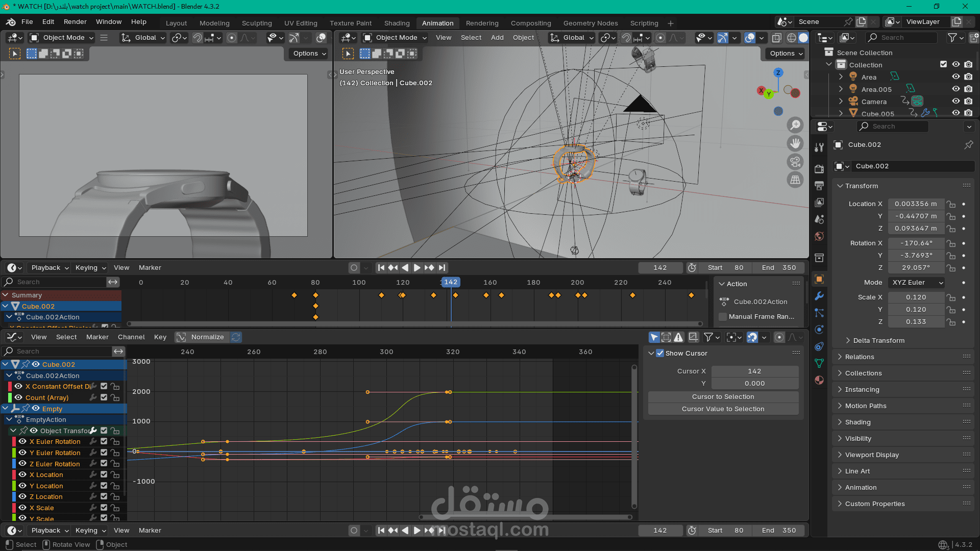Toggle camera view icon in viewport

pos(795,162)
